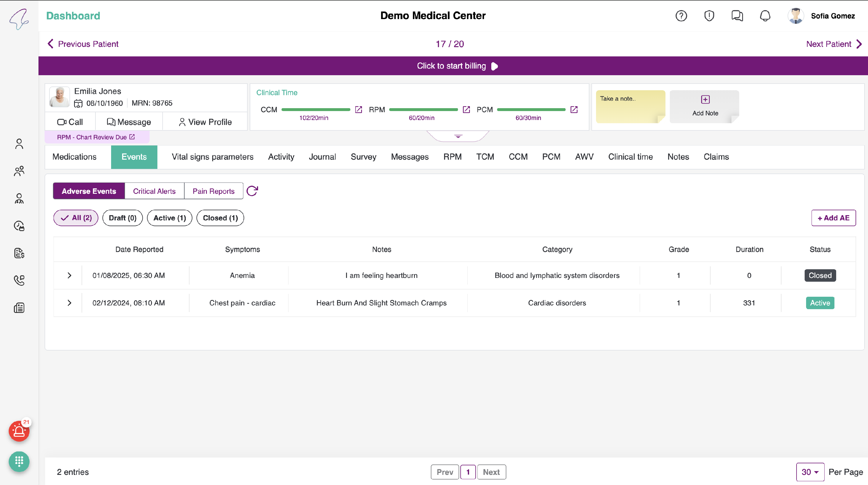Click the help question mark icon

point(681,16)
